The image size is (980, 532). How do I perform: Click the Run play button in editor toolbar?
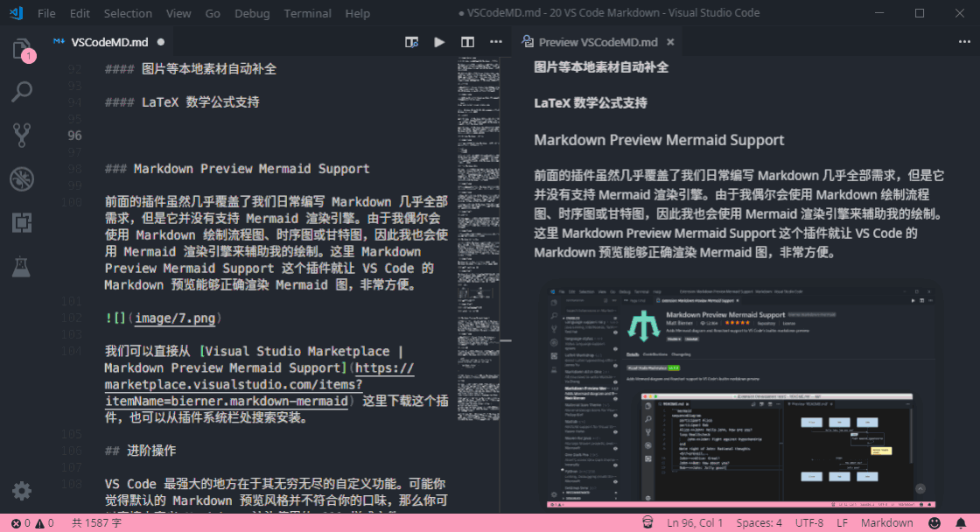(439, 42)
